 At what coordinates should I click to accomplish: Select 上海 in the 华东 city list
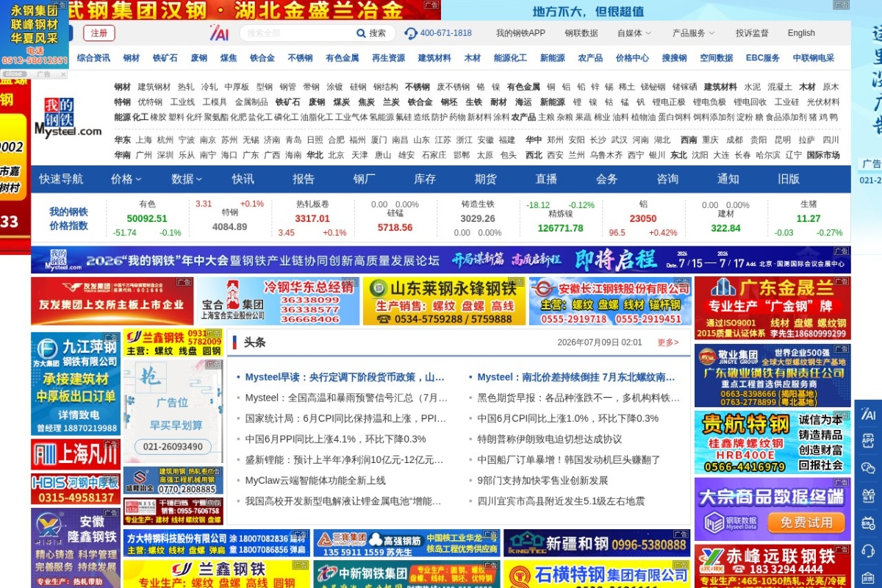143,140
